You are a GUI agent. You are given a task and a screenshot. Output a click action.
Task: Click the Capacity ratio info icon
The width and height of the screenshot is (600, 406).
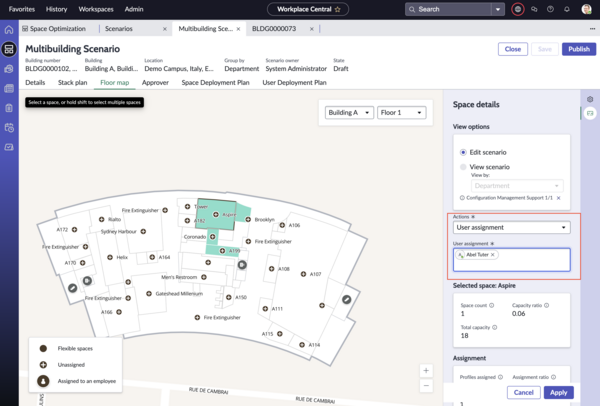click(546, 305)
